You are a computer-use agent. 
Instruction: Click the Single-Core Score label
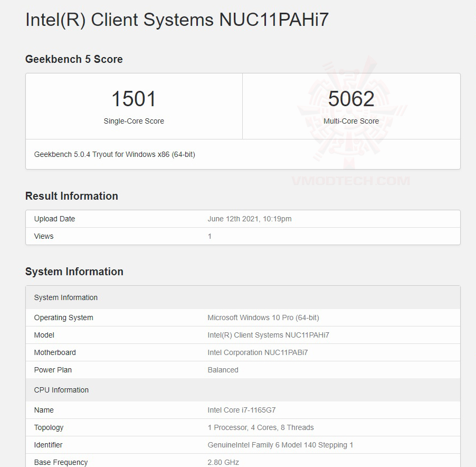(x=134, y=121)
